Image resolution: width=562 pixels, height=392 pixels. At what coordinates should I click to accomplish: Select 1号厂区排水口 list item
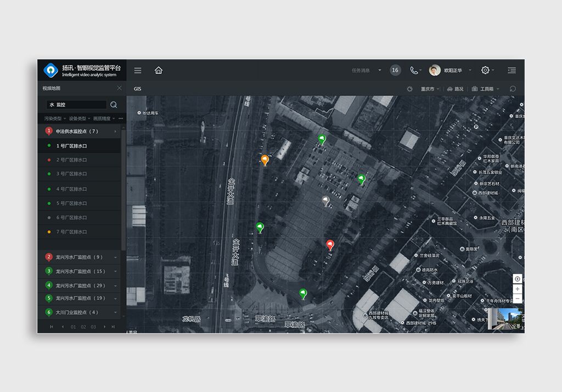pos(79,146)
